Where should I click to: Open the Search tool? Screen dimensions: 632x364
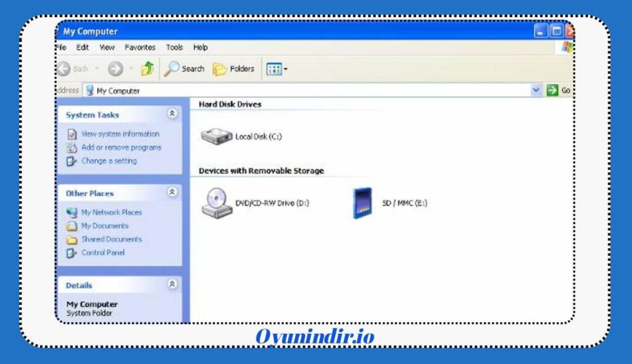[184, 69]
